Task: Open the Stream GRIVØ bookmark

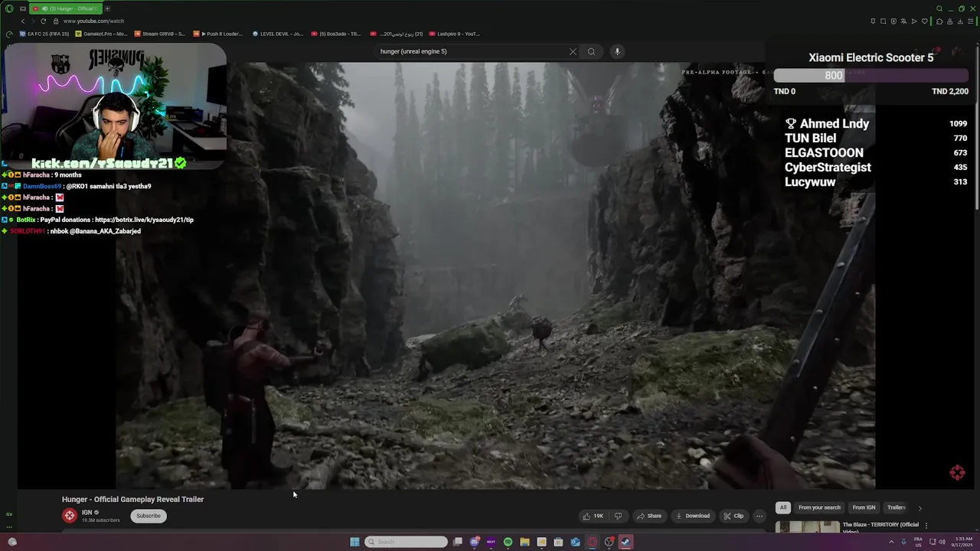Action: (x=160, y=34)
